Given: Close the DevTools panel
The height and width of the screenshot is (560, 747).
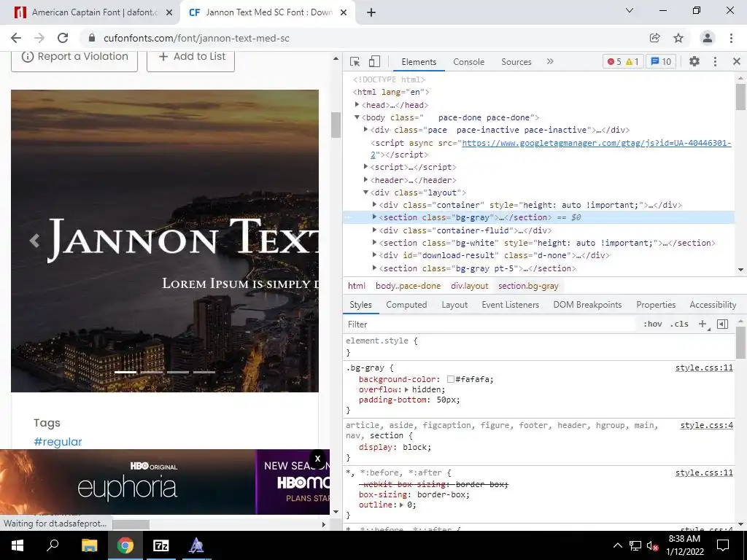Looking at the screenshot, I should point(737,61).
